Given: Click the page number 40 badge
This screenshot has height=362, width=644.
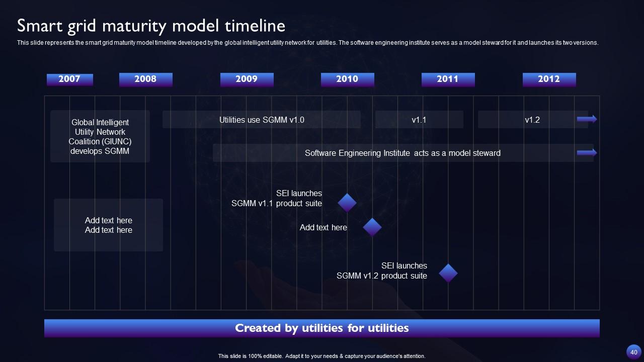Looking at the screenshot, I should point(633,351).
